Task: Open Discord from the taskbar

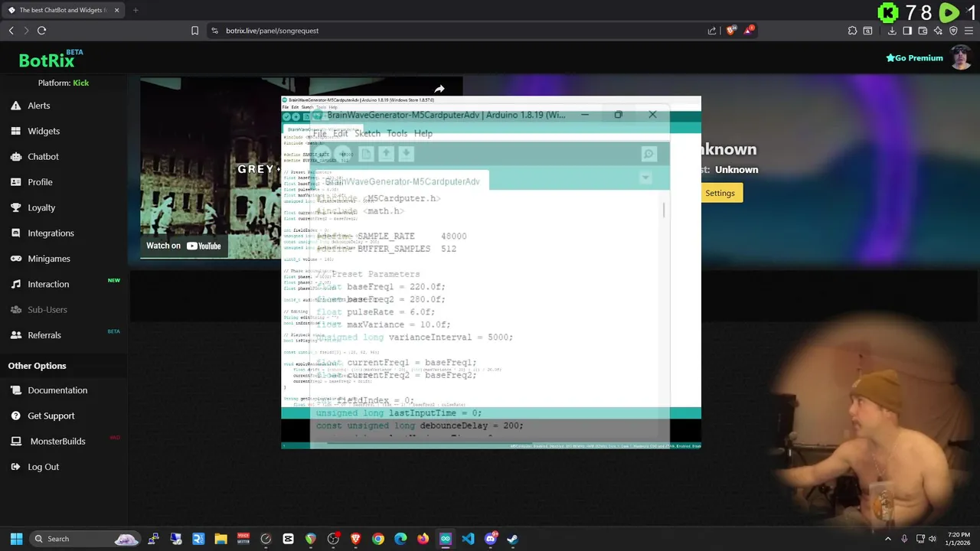Action: [491, 539]
